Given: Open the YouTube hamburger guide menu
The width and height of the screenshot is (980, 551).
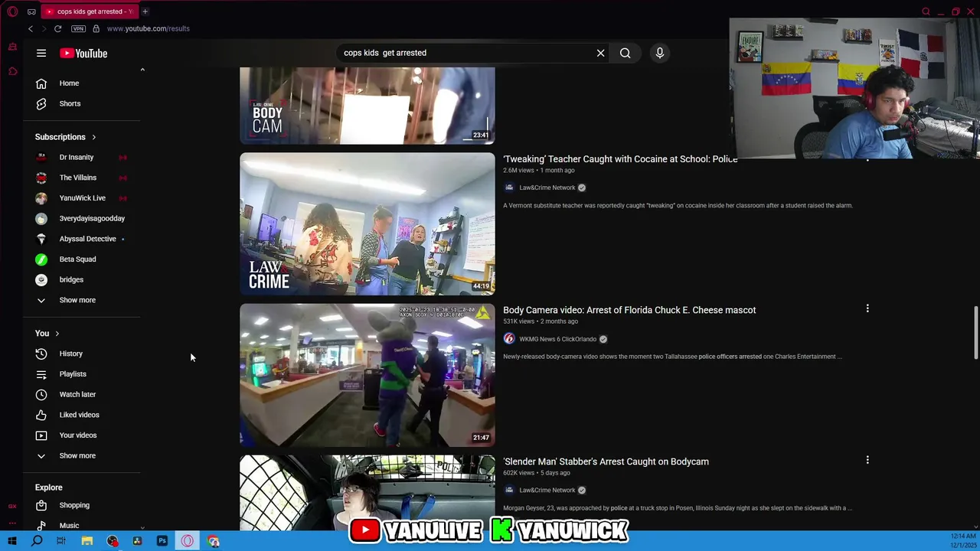Looking at the screenshot, I should pos(41,53).
